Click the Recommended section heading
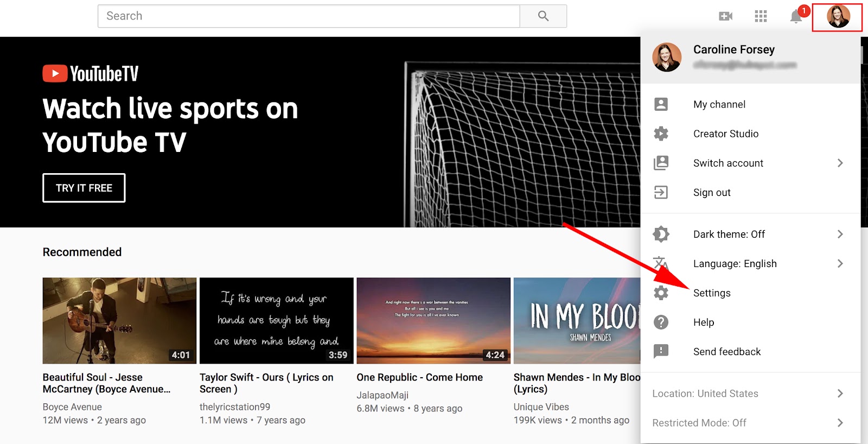 [82, 252]
